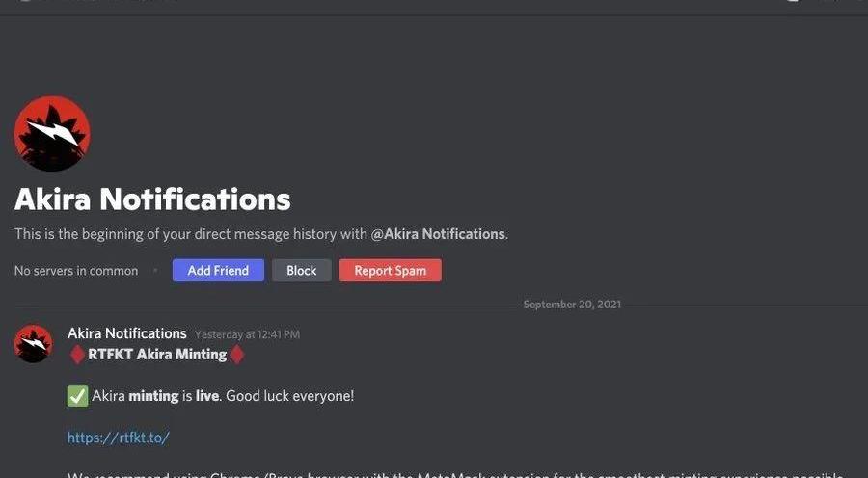Click the 'Yesterday at 12:41 PM' timestamp
868x478 pixels.
(248, 334)
